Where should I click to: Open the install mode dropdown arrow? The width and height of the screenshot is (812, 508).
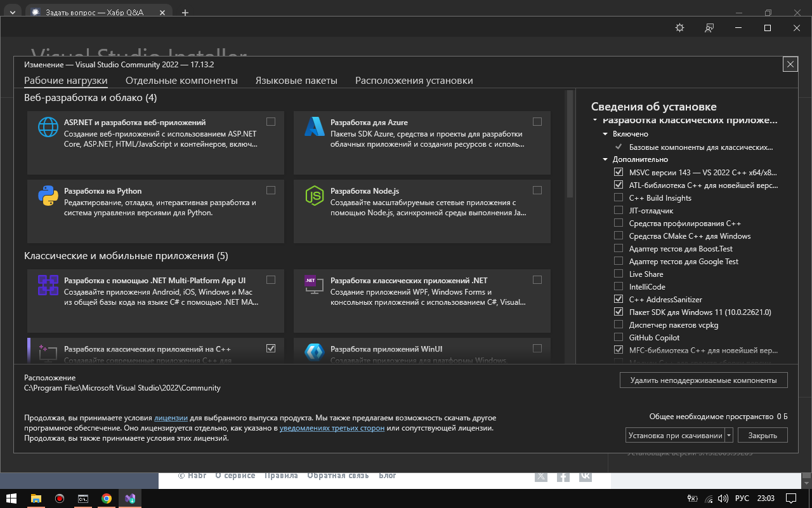click(x=729, y=435)
